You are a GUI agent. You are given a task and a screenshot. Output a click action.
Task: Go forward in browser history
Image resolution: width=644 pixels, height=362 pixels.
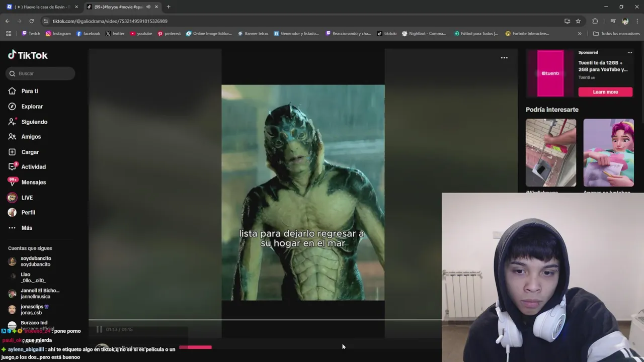19,21
